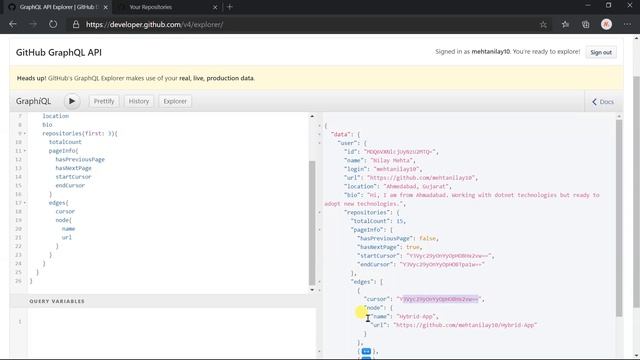Click the GitHub GraphQL API heading

(59, 53)
